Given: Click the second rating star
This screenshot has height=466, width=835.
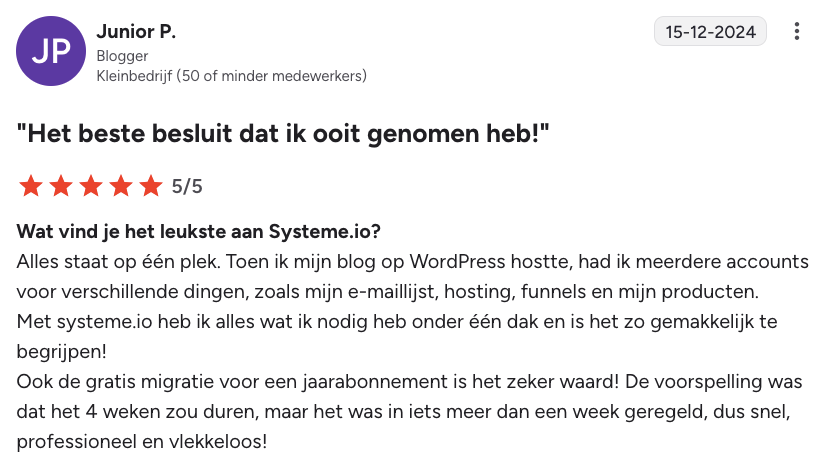Looking at the screenshot, I should tap(61, 186).
